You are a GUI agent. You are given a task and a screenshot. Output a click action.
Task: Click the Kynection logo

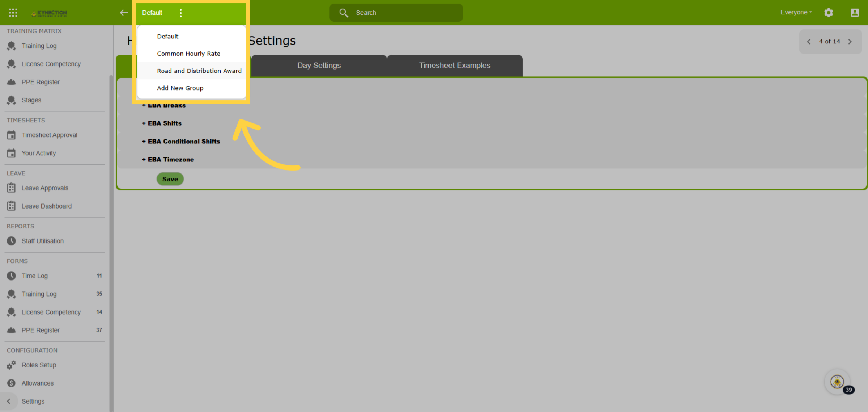49,13
